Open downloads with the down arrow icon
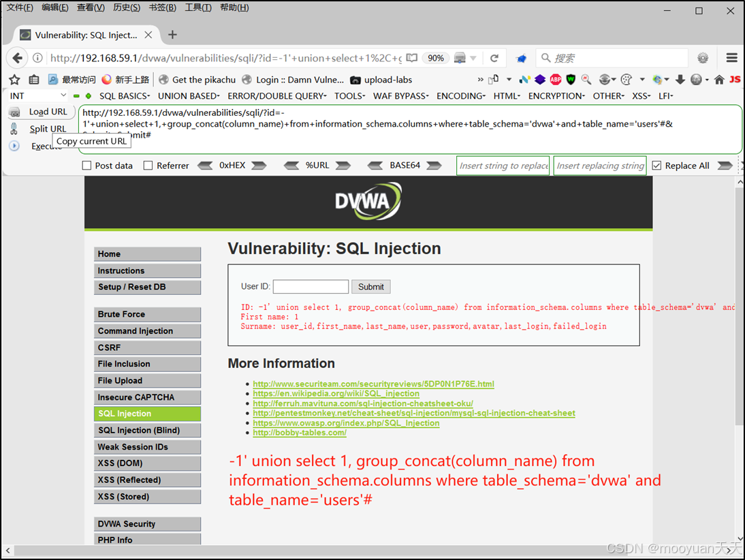 [680, 80]
